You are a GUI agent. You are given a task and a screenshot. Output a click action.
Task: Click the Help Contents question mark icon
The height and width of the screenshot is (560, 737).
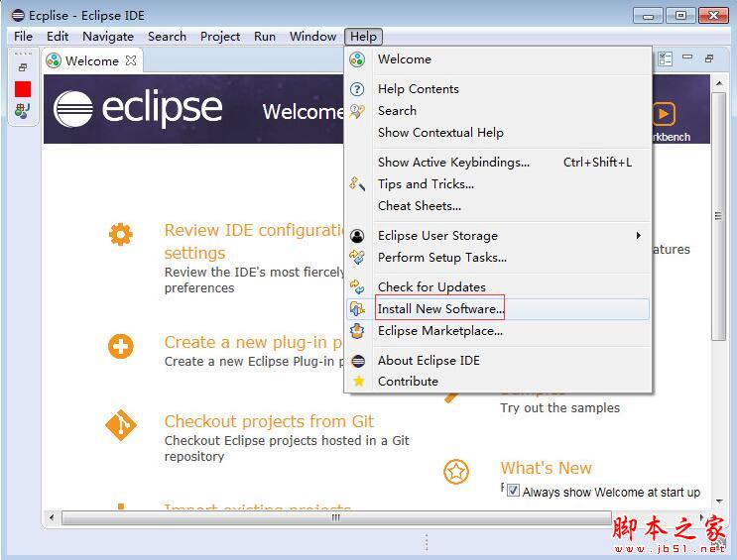[x=357, y=89]
